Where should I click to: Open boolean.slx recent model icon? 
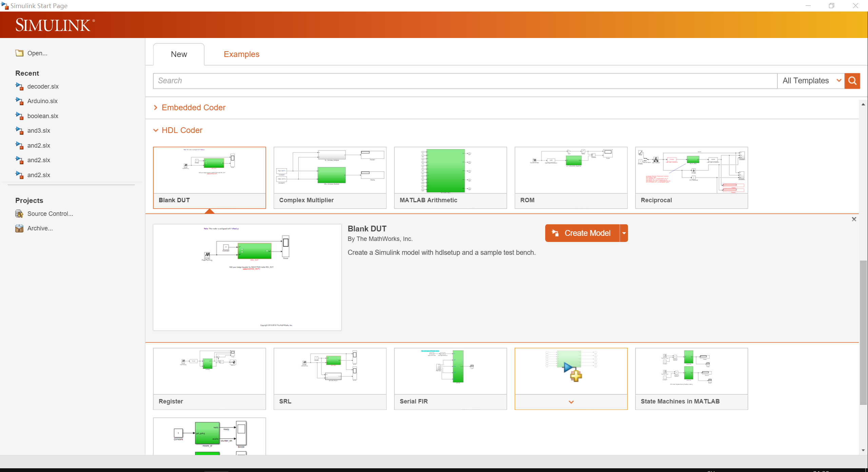coord(19,116)
